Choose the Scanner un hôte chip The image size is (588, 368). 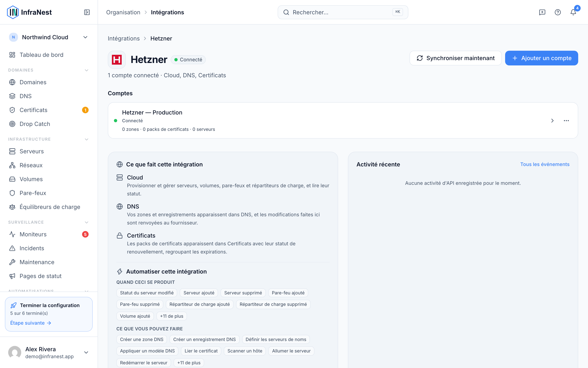click(245, 351)
